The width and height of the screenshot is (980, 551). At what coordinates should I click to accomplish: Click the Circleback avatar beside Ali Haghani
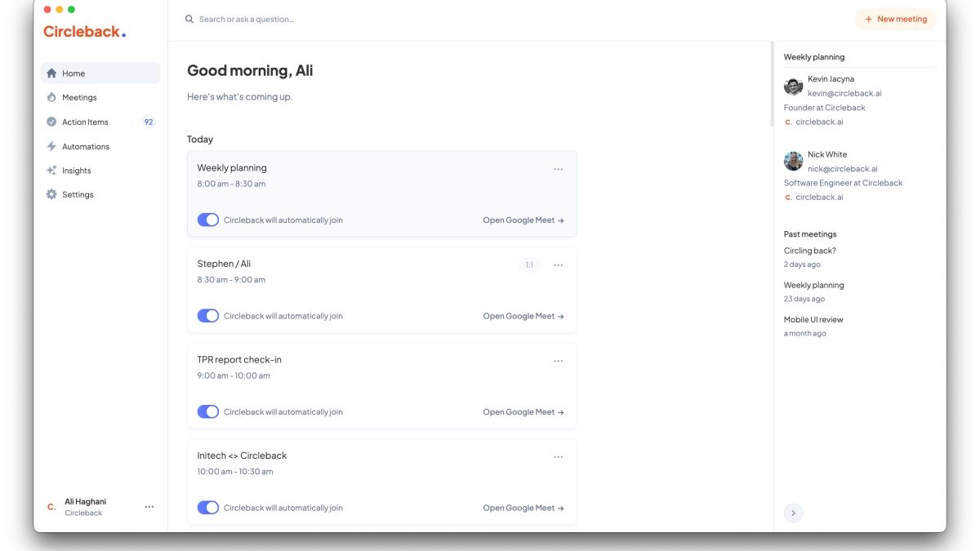click(x=51, y=507)
